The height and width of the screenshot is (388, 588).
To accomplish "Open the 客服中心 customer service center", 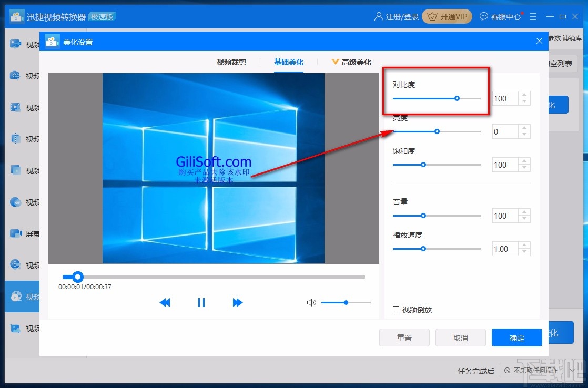I will [x=500, y=16].
